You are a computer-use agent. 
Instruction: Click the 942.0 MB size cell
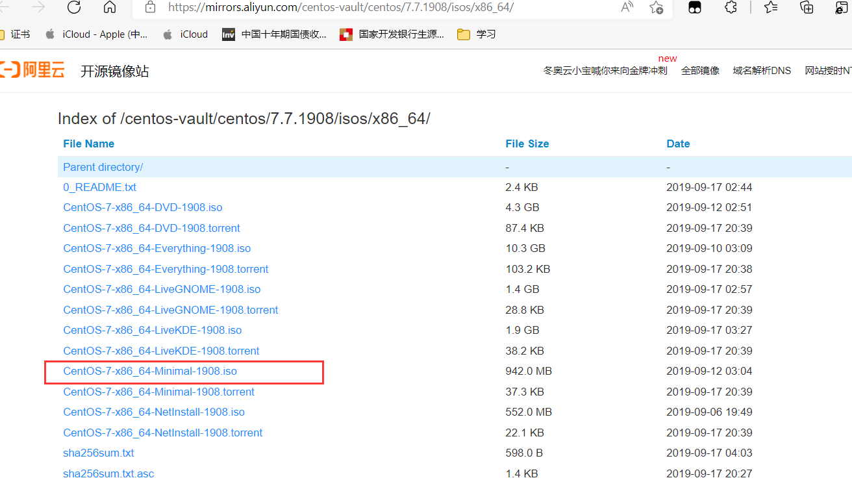529,372
